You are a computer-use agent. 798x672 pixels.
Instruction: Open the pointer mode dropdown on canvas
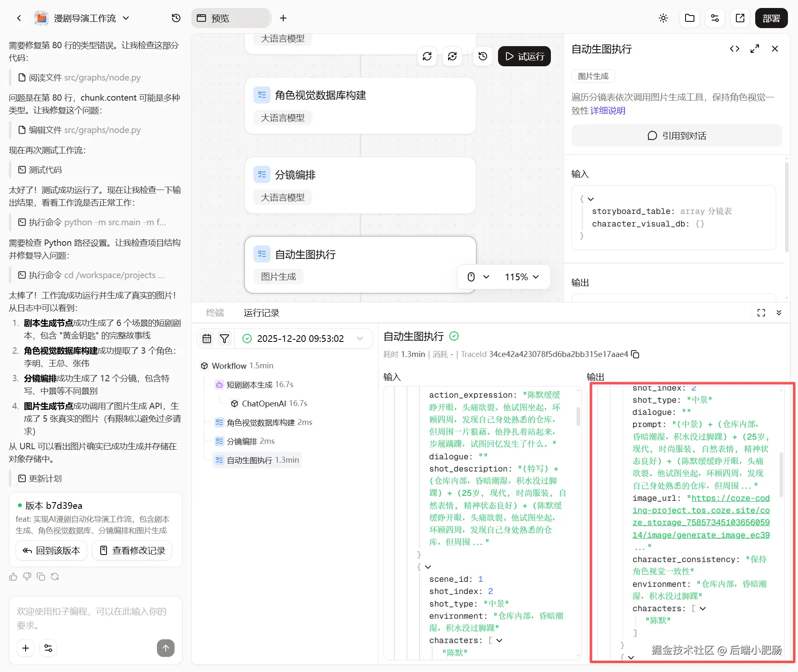[478, 277]
